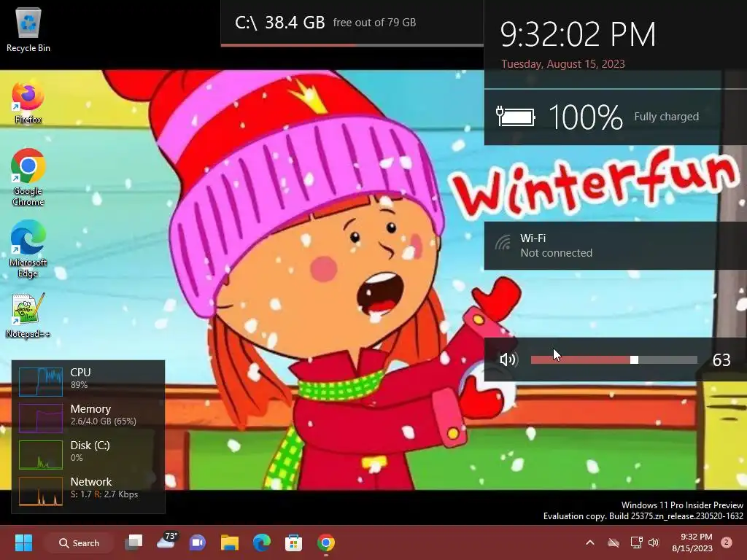Open the taskbar volume tray icon
Viewport: 747px width, 560px height.
coord(654,542)
